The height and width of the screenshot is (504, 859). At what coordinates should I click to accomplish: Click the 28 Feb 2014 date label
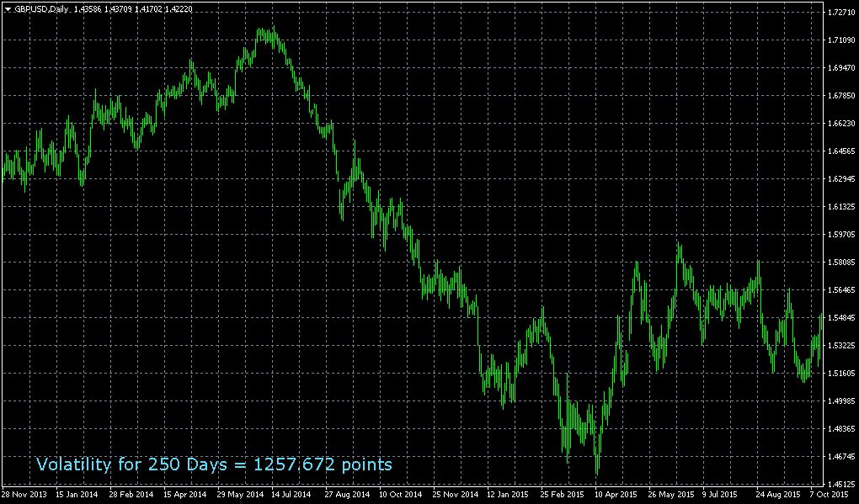point(132,494)
